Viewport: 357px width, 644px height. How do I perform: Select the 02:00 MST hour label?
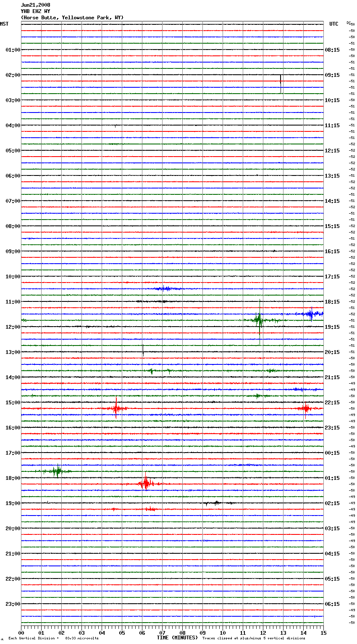click(13, 75)
